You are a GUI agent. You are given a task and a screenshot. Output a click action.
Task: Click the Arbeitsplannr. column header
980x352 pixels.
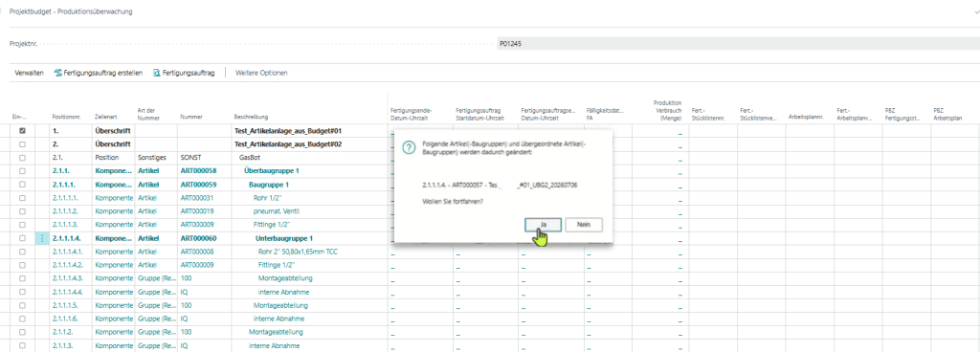coord(806,117)
